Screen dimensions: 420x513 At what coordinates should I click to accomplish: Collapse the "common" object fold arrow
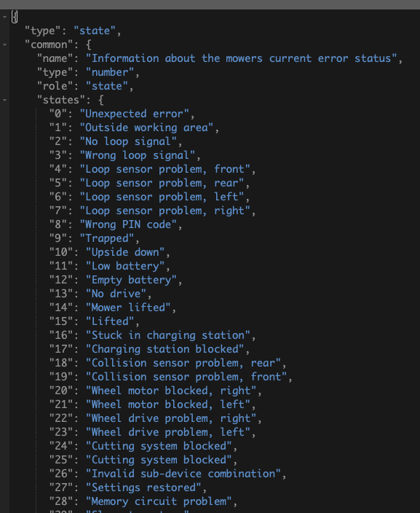tap(4, 44)
